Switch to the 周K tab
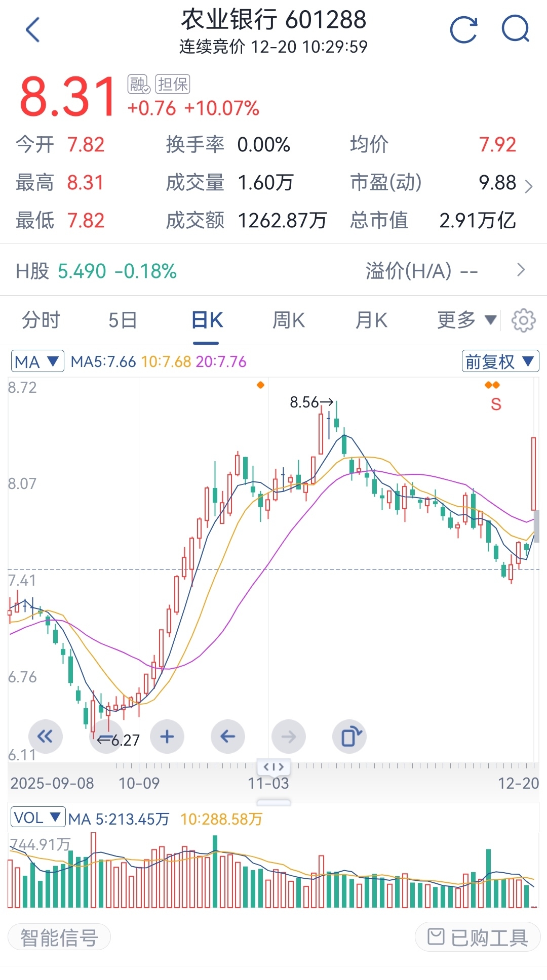547x980 pixels. [x=289, y=320]
